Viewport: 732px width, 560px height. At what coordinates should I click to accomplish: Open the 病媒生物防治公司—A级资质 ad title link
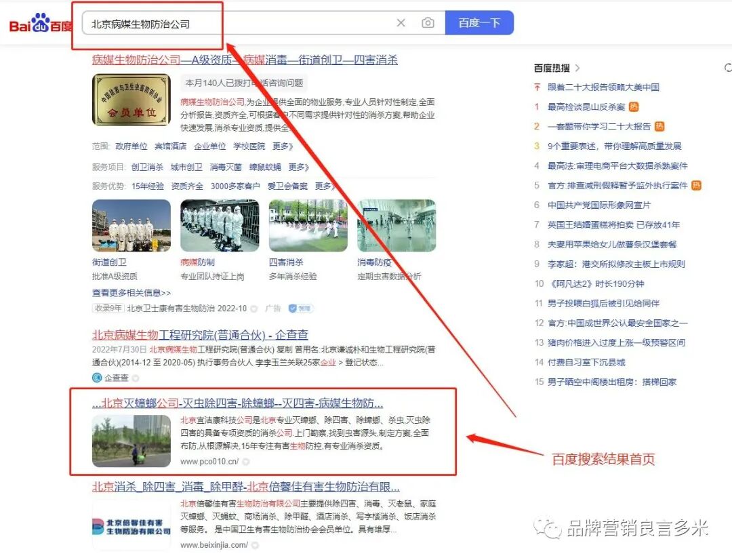pyautogui.click(x=245, y=60)
